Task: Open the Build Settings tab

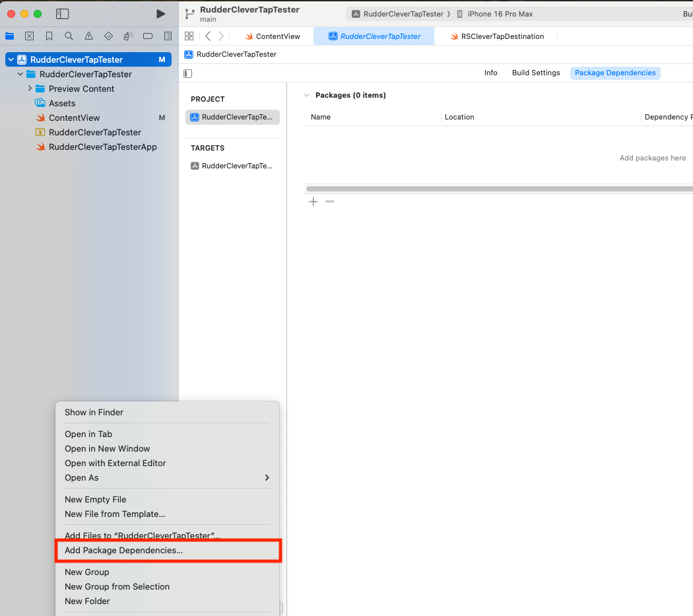Action: 536,73
